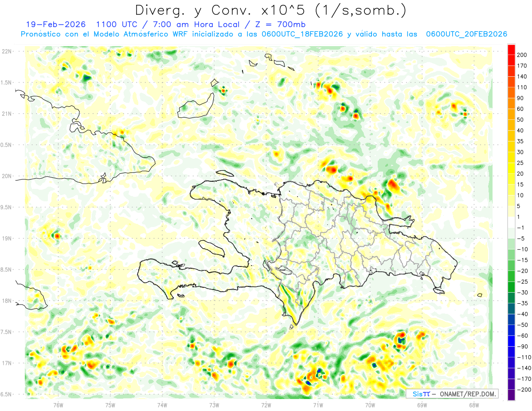Click the '68W' longitude label

[474, 405]
